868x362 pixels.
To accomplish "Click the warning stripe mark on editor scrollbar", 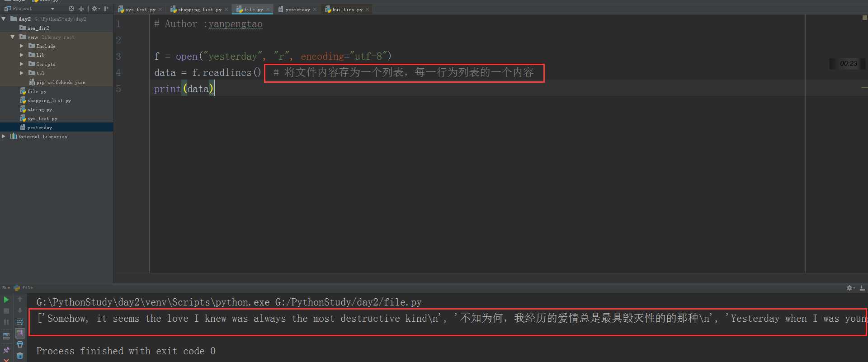I will pos(864,87).
